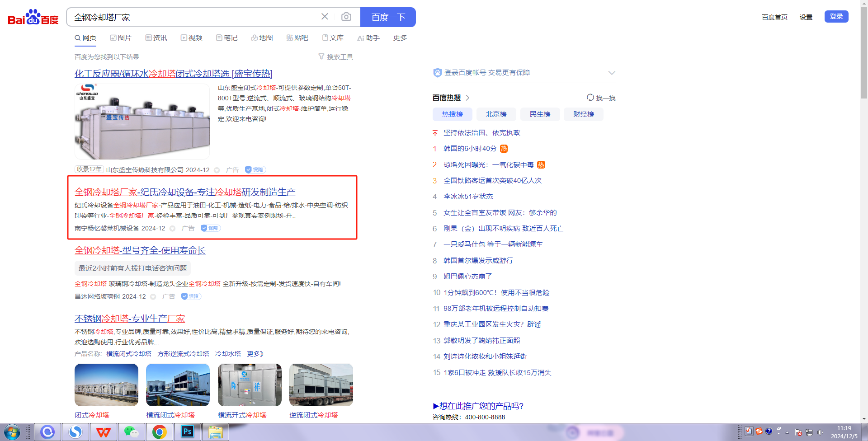The image size is (868, 441).
Task: Expand the 更多 search categories
Action: point(400,38)
